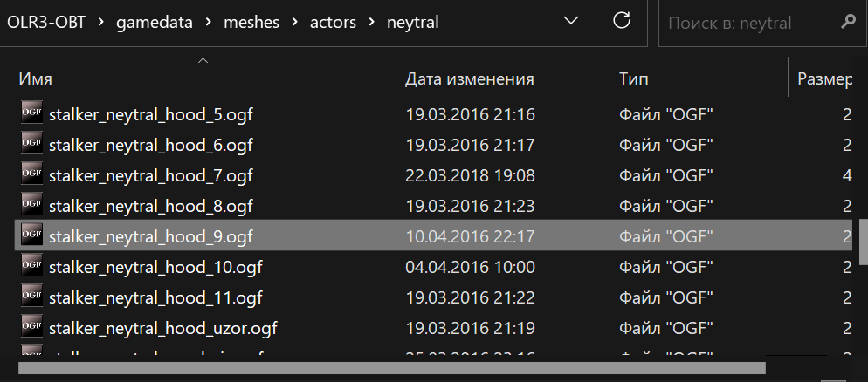Image resolution: width=868 pixels, height=382 pixels.
Task: Click OGF icon of stalker_neytral_hood_7.ogf
Action: tap(31, 174)
